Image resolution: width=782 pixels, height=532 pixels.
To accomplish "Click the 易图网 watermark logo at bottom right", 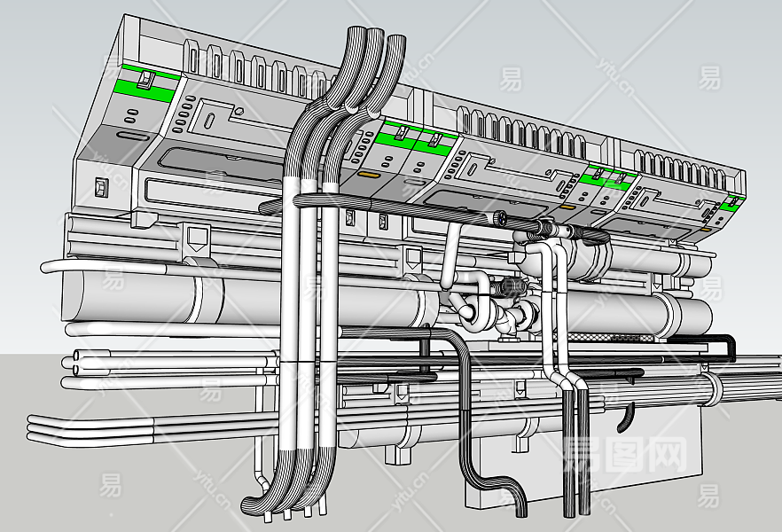I will coord(625,456).
